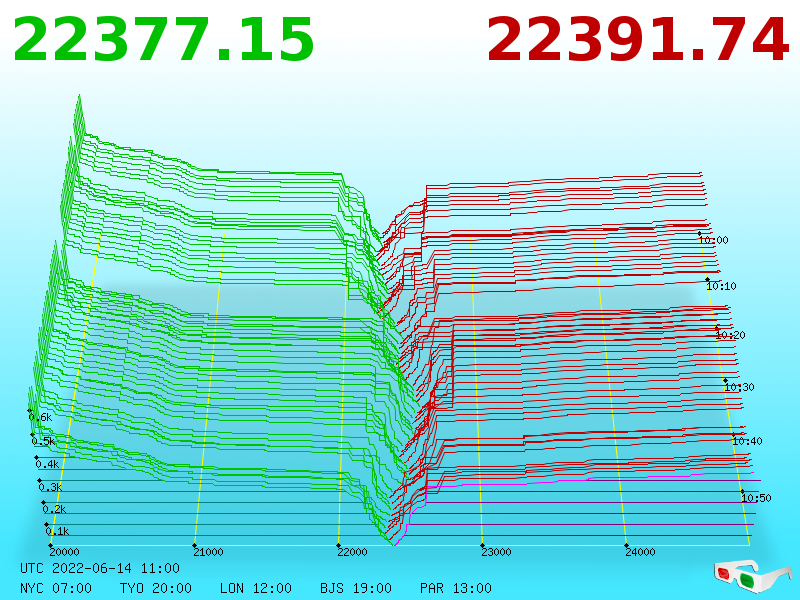800x600 pixels.
Task: Click the red ask price 22391.74
Action: (x=638, y=40)
